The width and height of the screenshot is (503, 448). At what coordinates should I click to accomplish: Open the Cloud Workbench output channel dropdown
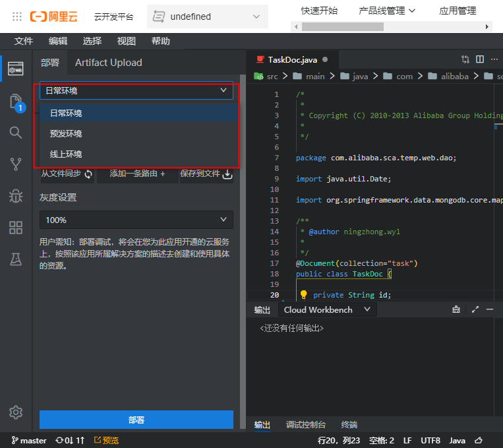tap(327, 309)
